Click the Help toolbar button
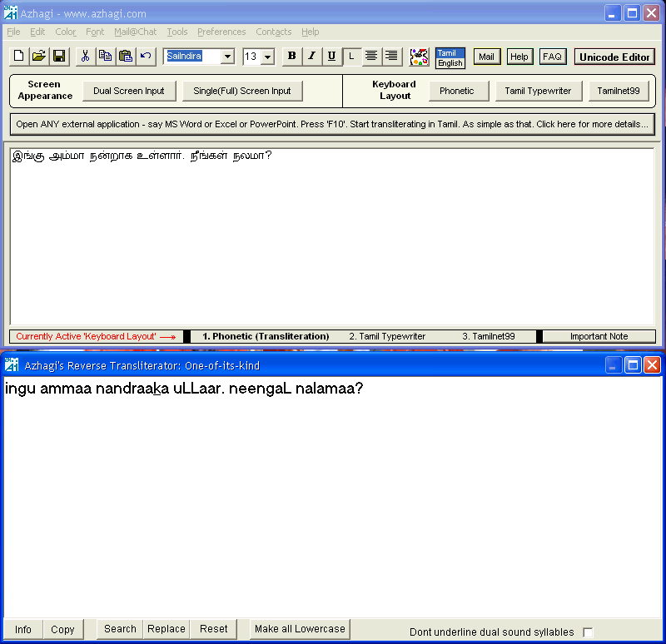This screenshot has height=644, width=666. point(519,57)
